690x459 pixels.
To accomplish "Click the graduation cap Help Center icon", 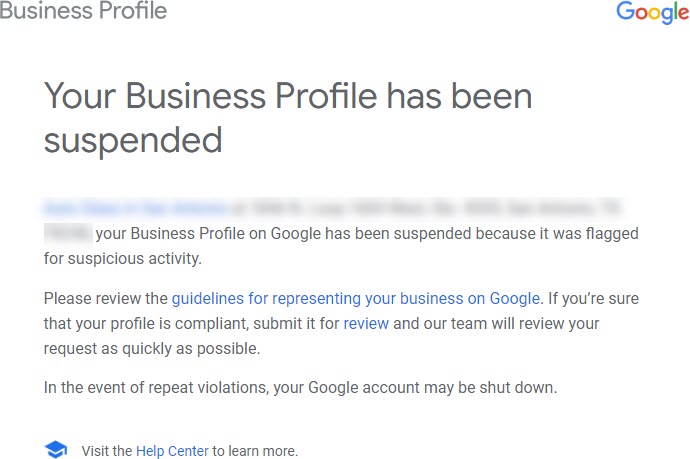I will pyautogui.click(x=56, y=449).
